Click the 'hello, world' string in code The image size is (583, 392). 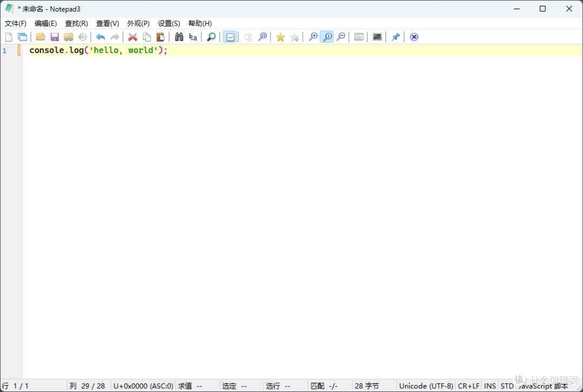124,50
